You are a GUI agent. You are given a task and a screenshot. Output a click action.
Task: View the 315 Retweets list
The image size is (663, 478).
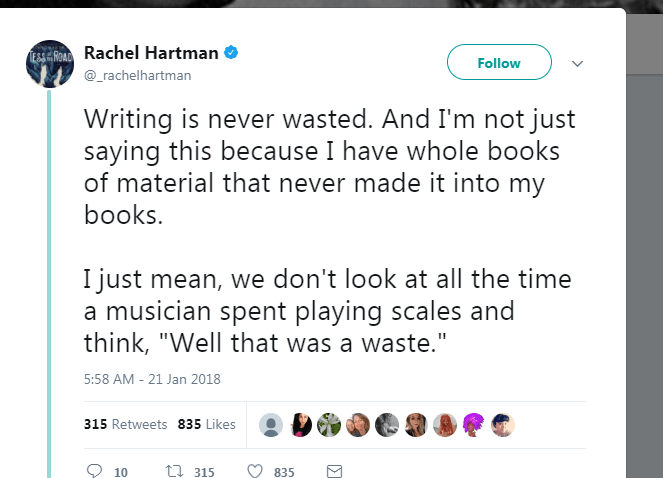126,424
